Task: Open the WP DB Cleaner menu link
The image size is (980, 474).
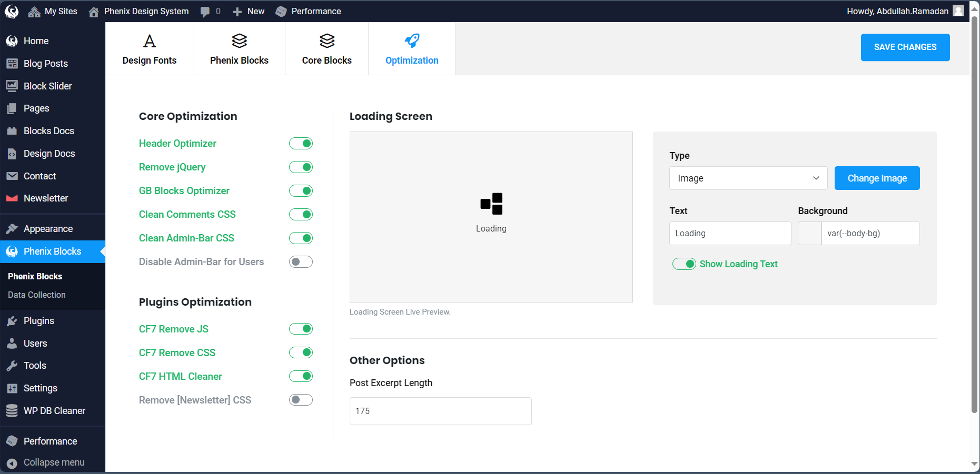Action: pyautogui.click(x=54, y=411)
